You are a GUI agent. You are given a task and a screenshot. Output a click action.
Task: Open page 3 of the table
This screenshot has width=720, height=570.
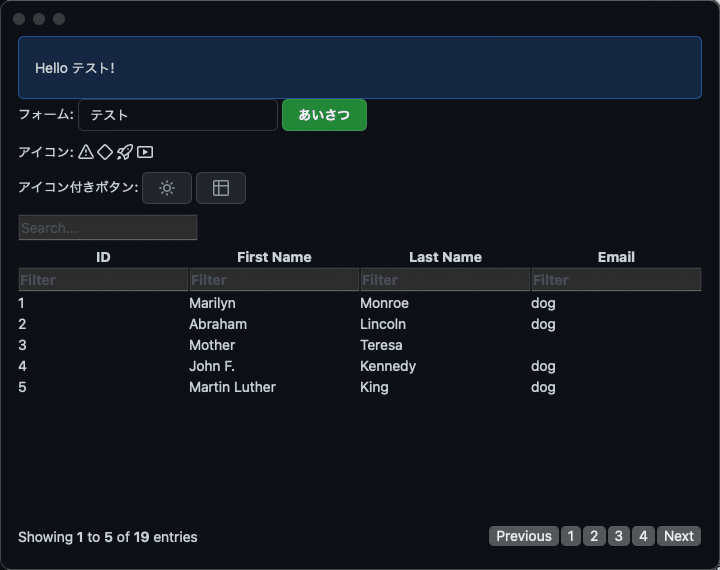click(619, 536)
